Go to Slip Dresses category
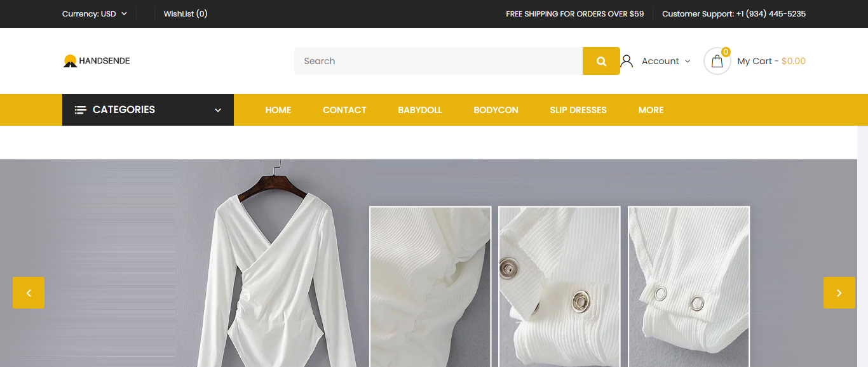 pos(578,110)
